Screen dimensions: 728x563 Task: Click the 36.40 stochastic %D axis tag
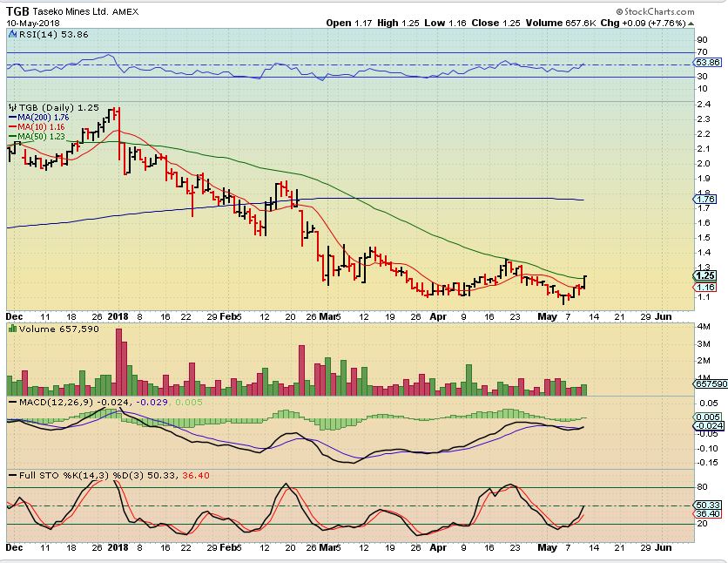point(708,514)
